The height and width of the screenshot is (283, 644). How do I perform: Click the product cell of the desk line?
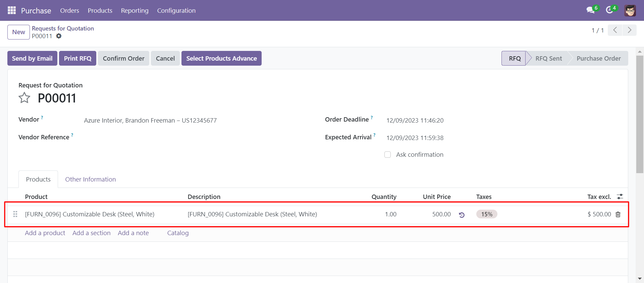(90, 214)
